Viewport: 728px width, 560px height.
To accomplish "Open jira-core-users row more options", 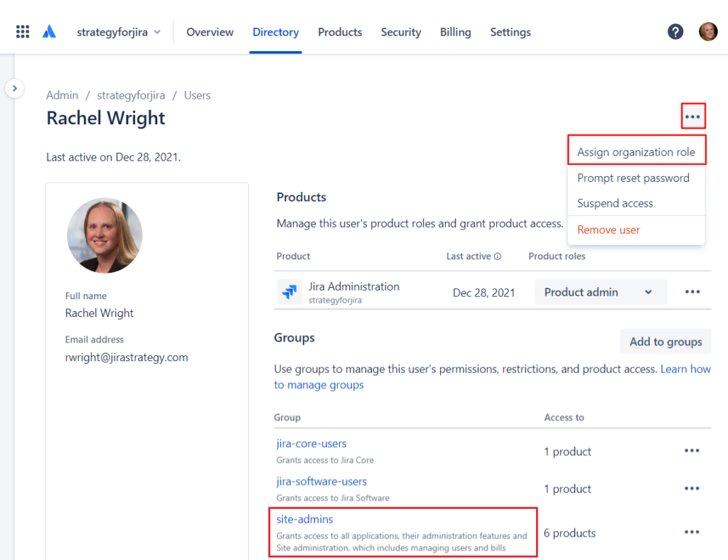I will pos(692,451).
